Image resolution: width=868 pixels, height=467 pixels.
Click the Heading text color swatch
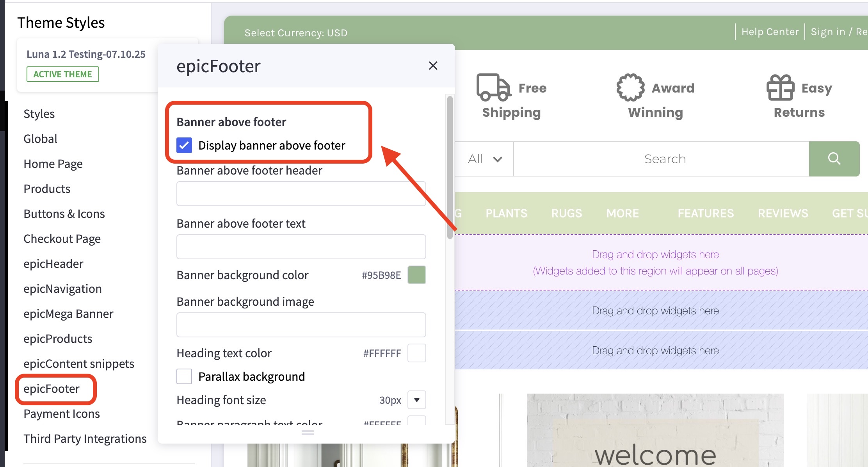click(416, 353)
